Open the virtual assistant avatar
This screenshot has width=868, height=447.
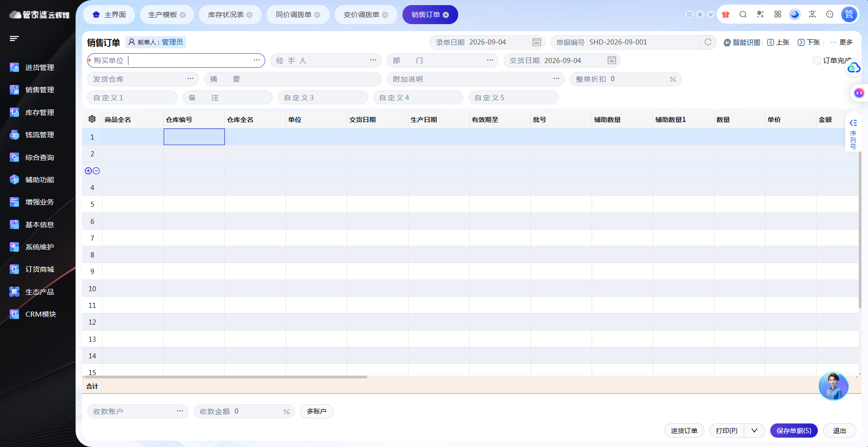coord(833,386)
